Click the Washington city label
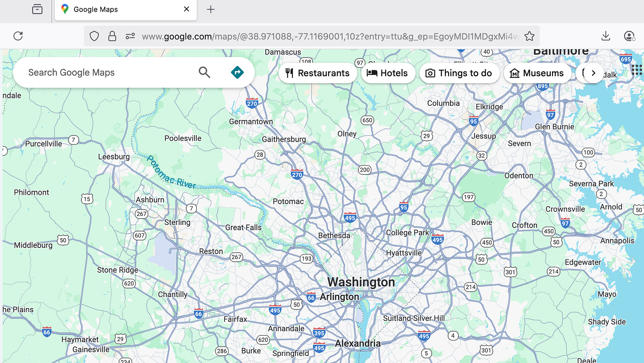Viewport: 644px width, 363px height. click(361, 282)
